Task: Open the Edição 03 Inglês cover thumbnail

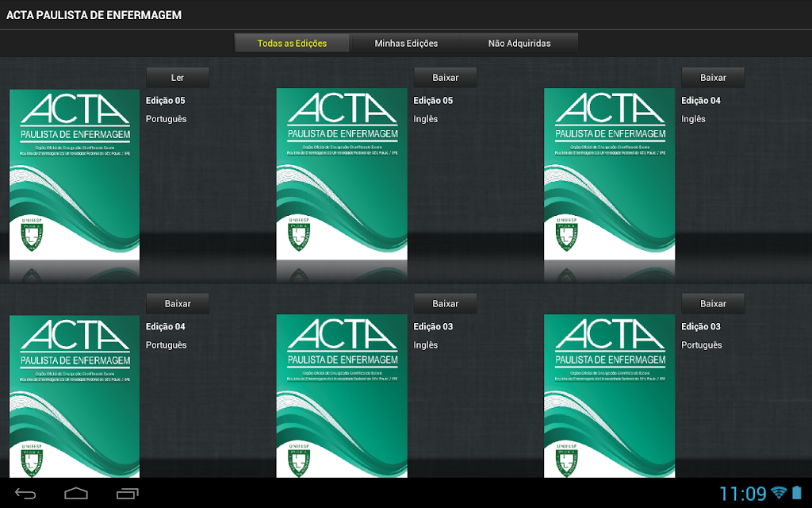Action: point(342,396)
